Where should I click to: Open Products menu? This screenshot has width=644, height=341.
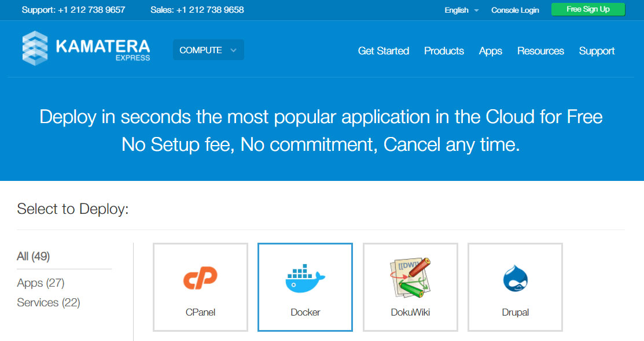pyautogui.click(x=444, y=51)
